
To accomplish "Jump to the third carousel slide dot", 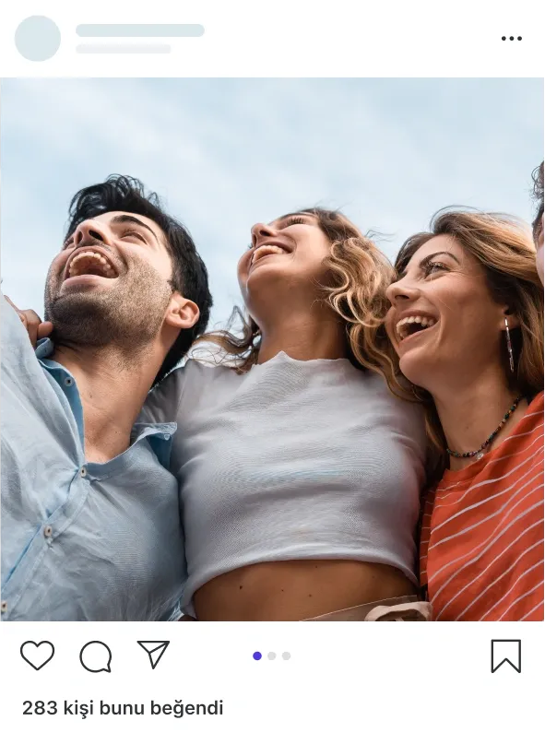I will 286,656.
